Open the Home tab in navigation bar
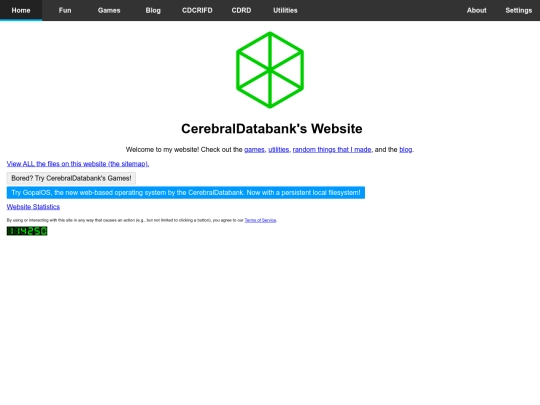This screenshot has height=405, width=540. point(21,10)
